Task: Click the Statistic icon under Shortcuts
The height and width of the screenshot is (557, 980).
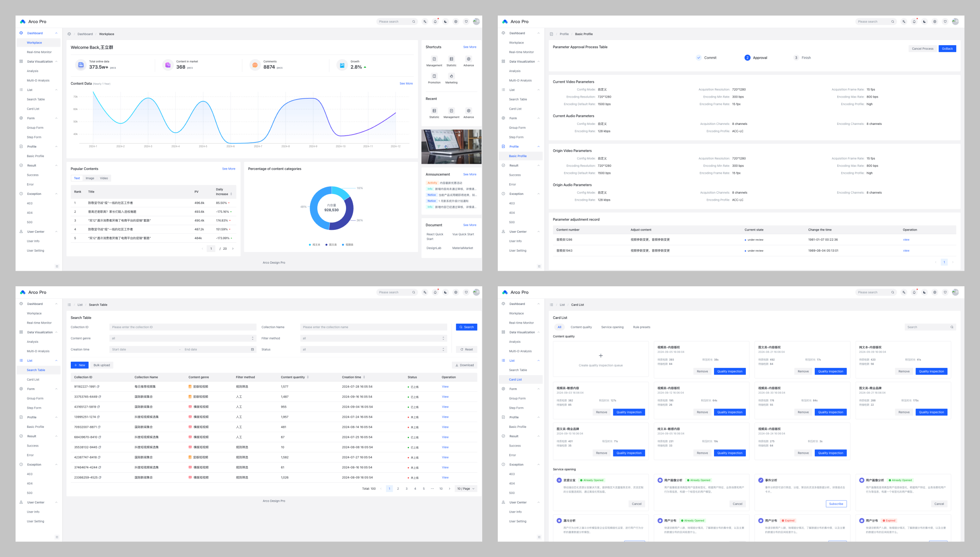Action: coord(451,59)
